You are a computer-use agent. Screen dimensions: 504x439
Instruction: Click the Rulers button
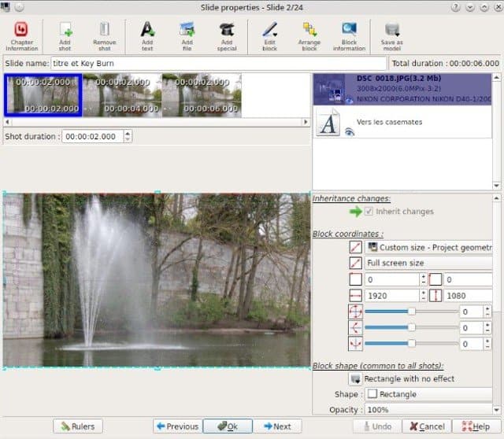[78, 426]
